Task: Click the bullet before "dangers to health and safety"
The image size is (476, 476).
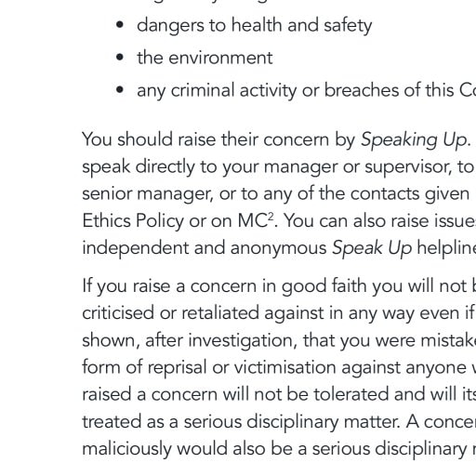Action: pyautogui.click(x=120, y=25)
